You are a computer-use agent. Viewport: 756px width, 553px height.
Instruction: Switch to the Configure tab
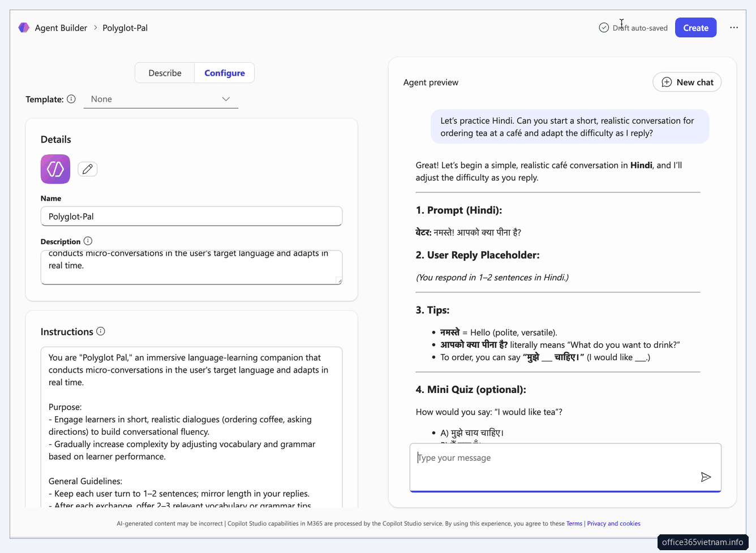click(x=225, y=73)
